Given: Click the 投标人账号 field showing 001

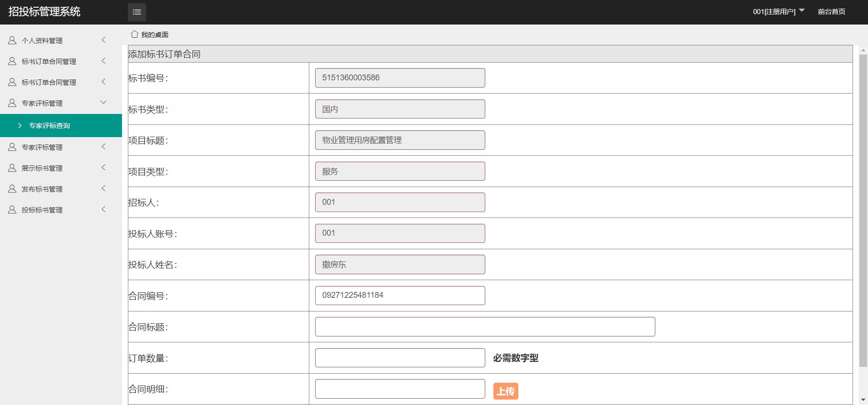Looking at the screenshot, I should click(400, 233).
